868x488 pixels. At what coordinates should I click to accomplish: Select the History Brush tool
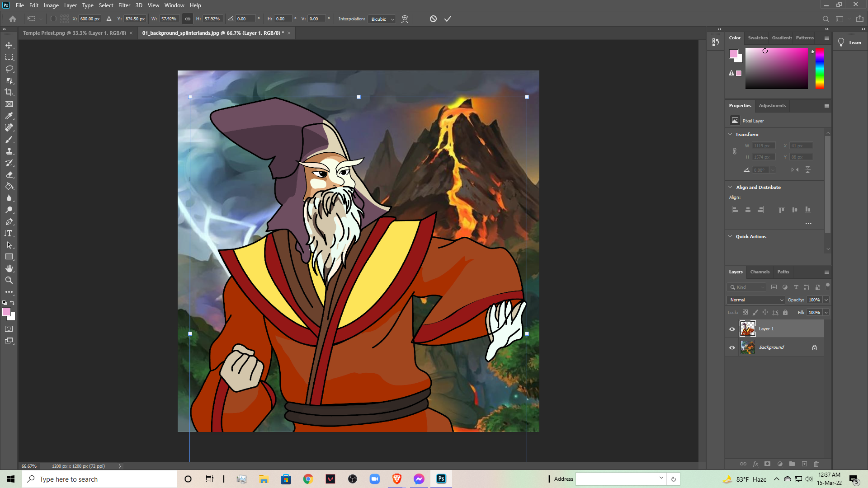(9, 163)
